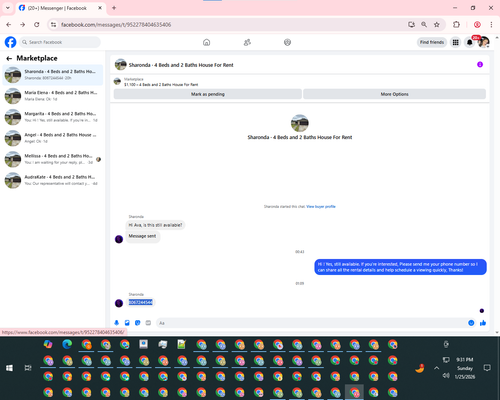This screenshot has width=500, height=400.
Task: Open the Chrome three-dot menu
Action: (491, 25)
